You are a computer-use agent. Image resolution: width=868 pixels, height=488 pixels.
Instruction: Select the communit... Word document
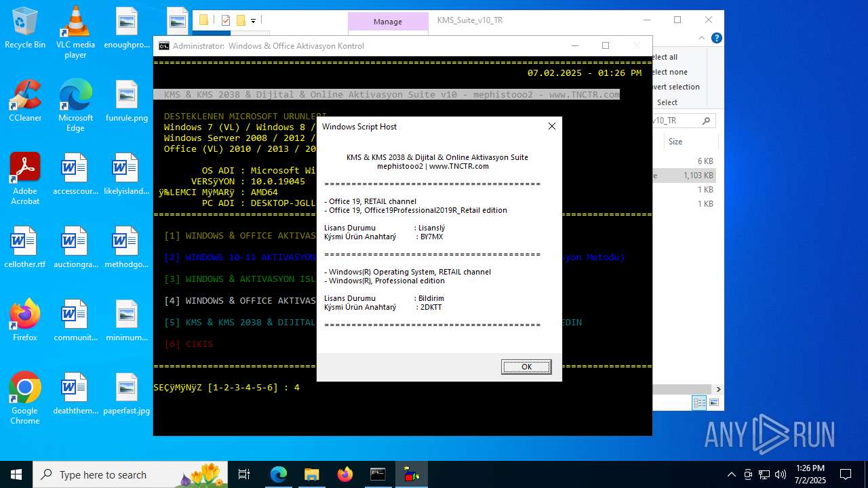click(75, 321)
